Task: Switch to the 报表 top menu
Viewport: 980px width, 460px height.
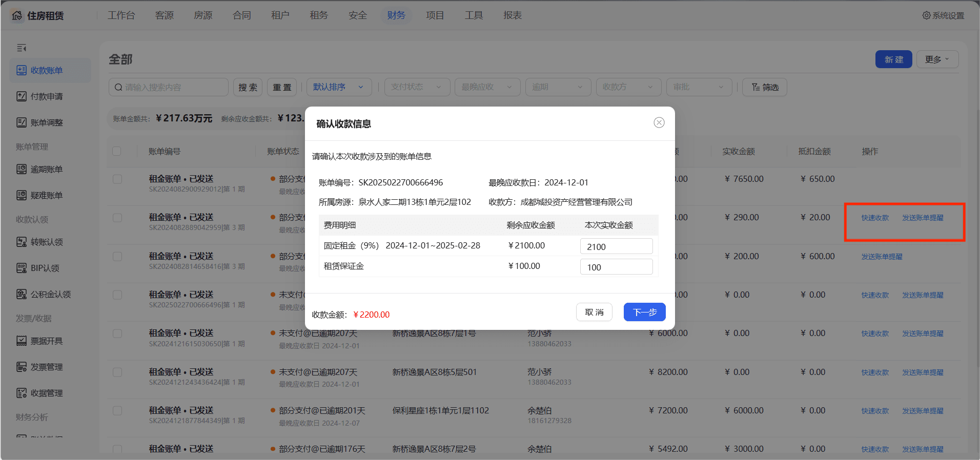Action: (x=513, y=15)
